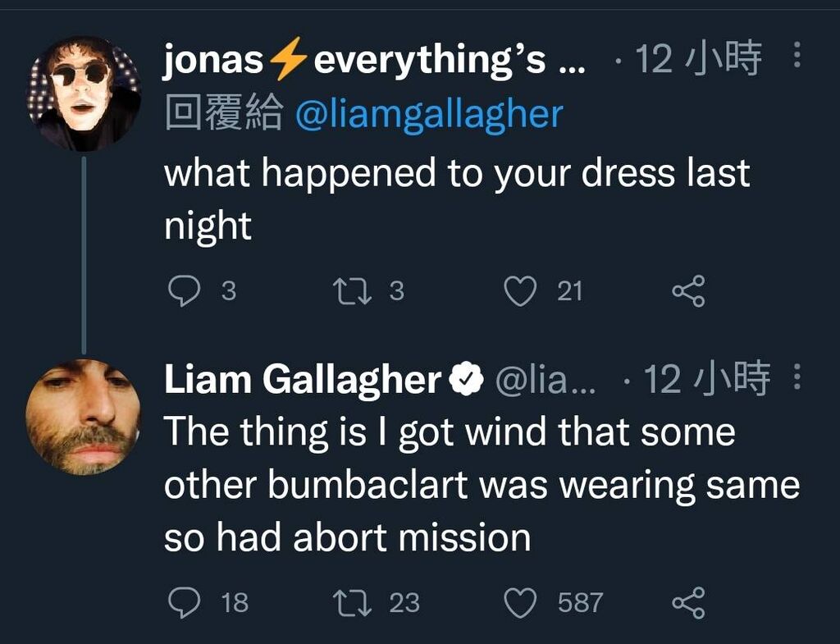The height and width of the screenshot is (644, 840).
Task: Click the Liam Gallagher display name
Action: (x=303, y=379)
